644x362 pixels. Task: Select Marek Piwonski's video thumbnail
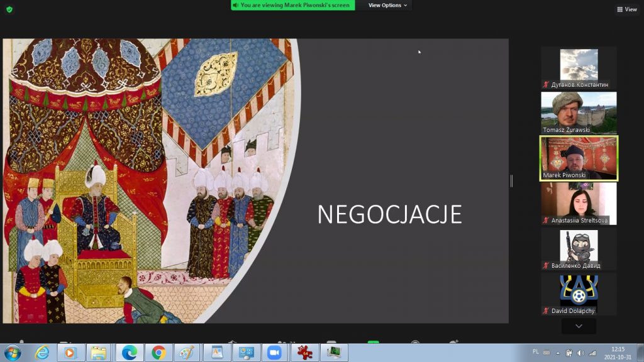[x=579, y=158]
